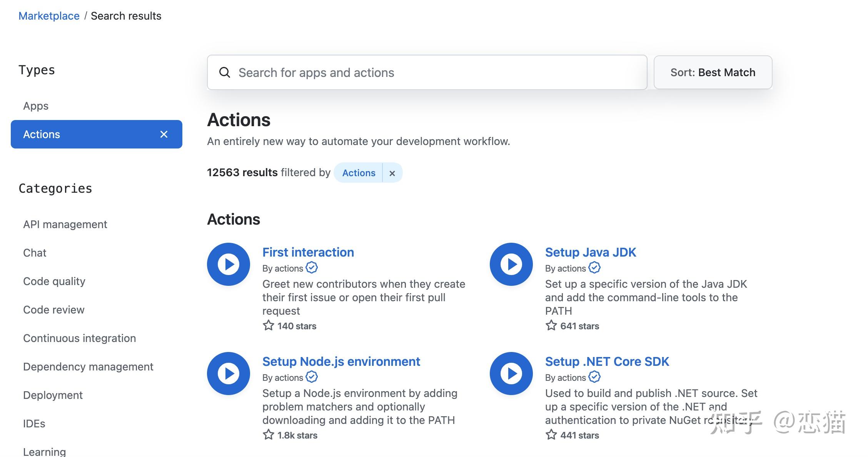Screen dimensions: 868x457
Task: Go to Marketplace breadcrumb link
Action: point(49,16)
